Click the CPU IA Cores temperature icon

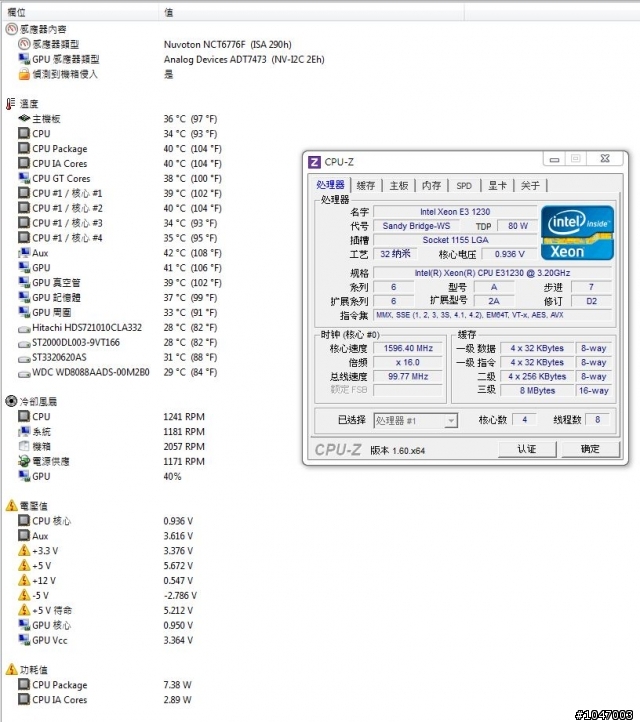click(24, 163)
